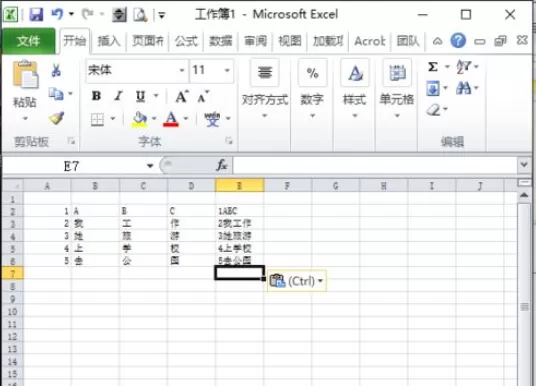Select column E header

pyautogui.click(x=239, y=186)
